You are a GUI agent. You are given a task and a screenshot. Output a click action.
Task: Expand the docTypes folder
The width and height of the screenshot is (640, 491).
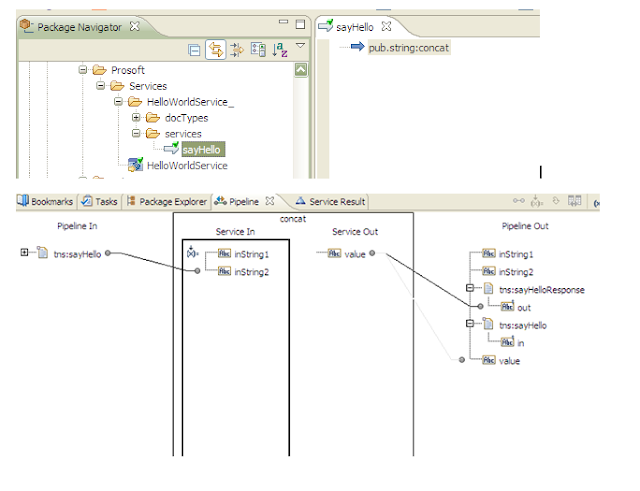click(x=136, y=118)
